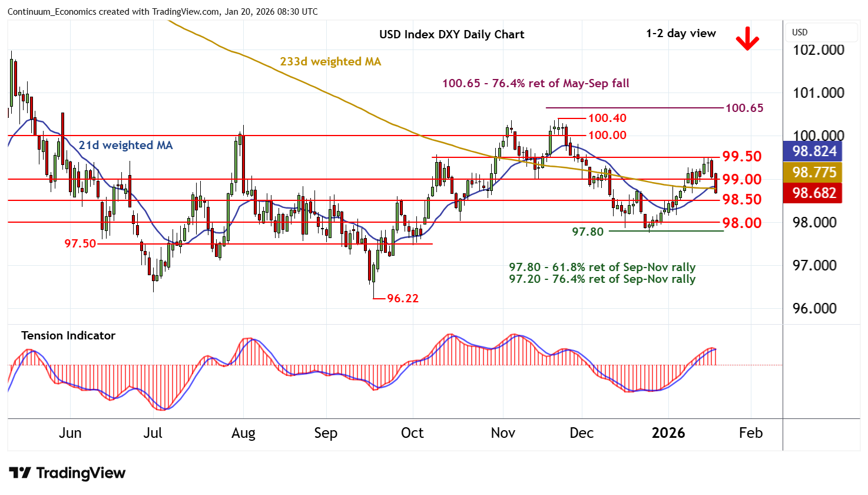
Task: Click the 102.000 price axis label
Action: (x=819, y=50)
